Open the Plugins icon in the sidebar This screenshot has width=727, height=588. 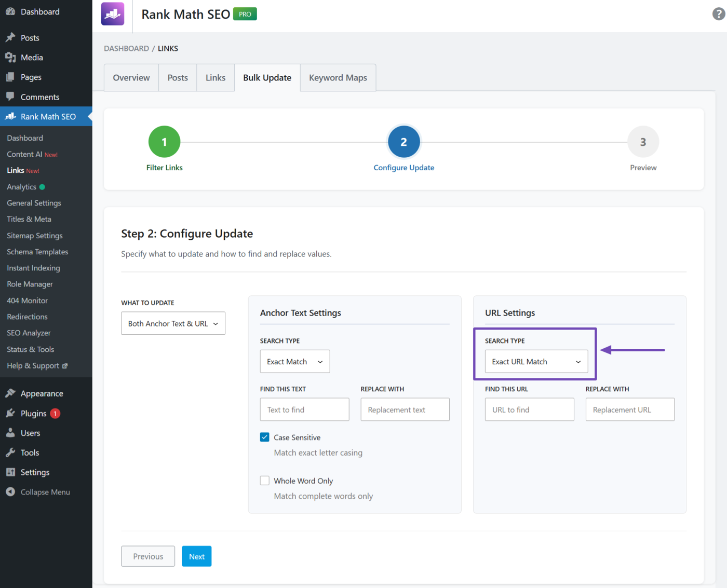pos(10,413)
